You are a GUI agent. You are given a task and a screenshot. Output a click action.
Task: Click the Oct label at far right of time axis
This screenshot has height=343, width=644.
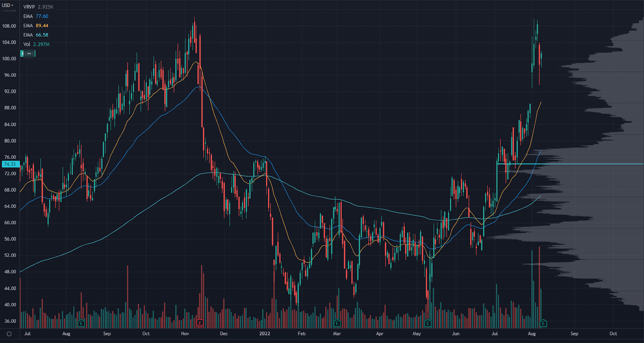[x=613, y=334]
